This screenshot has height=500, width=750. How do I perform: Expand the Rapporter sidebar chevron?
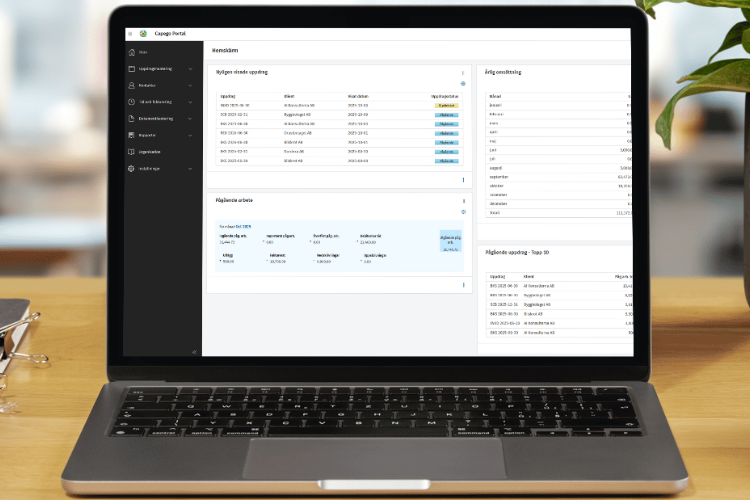(x=190, y=135)
